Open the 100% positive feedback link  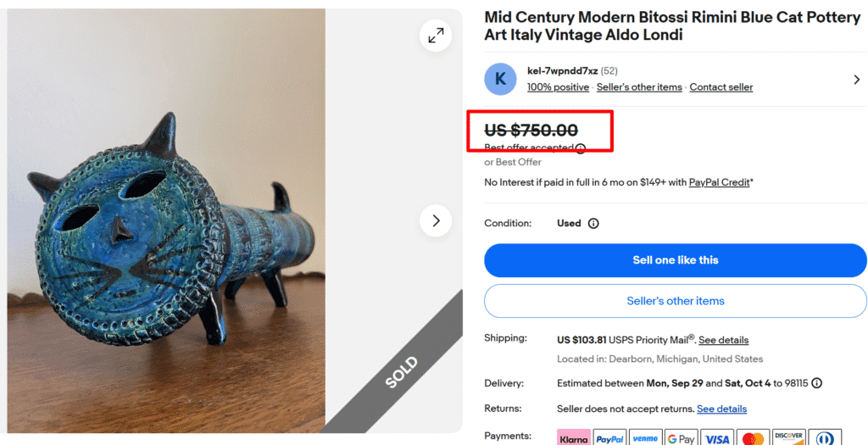[558, 87]
